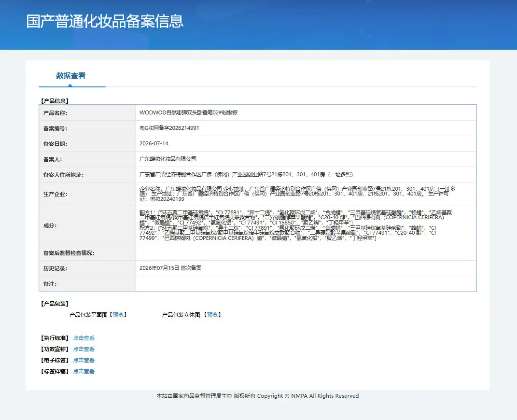This screenshot has width=517, height=420.
Task: Click the 产品包装 section heading
Action: point(55,304)
